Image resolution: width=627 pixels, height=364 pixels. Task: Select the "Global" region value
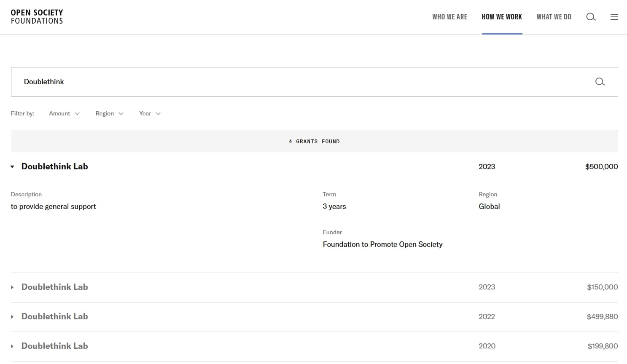(x=489, y=206)
